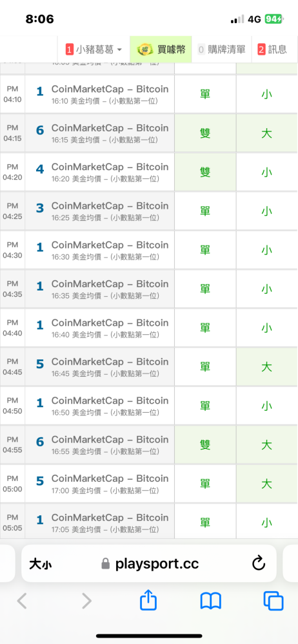
Task: Select 雙 for the 16:15 Bitcoin row
Action: [x=205, y=133]
